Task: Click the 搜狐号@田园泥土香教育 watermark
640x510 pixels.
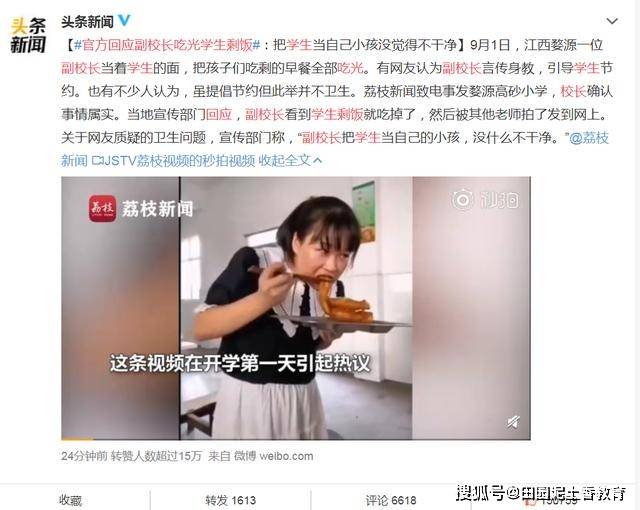Action: [541, 494]
